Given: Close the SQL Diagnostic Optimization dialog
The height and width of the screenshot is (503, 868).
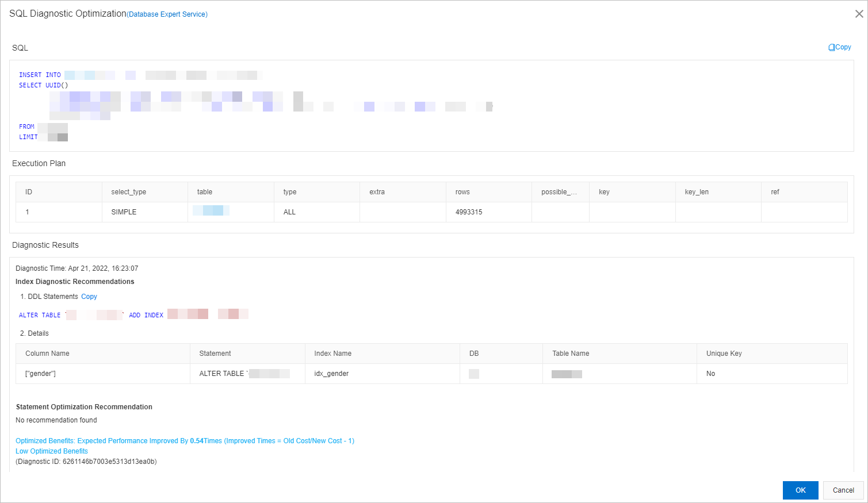Looking at the screenshot, I should (x=859, y=14).
